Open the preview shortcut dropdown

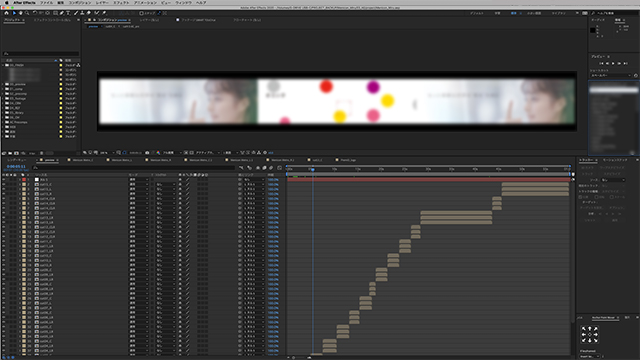(x=611, y=76)
